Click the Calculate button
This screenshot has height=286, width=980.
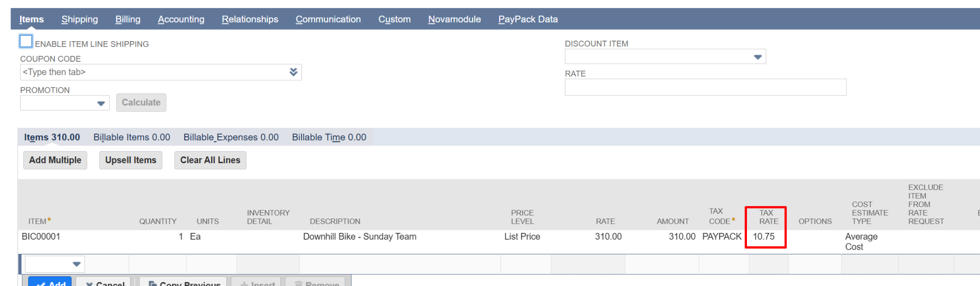click(x=141, y=102)
